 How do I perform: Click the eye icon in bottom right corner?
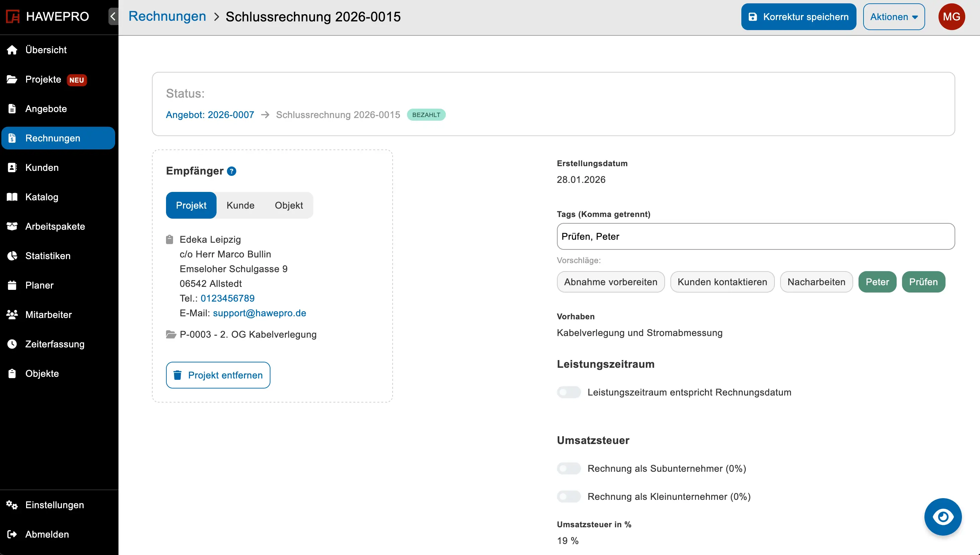click(943, 517)
